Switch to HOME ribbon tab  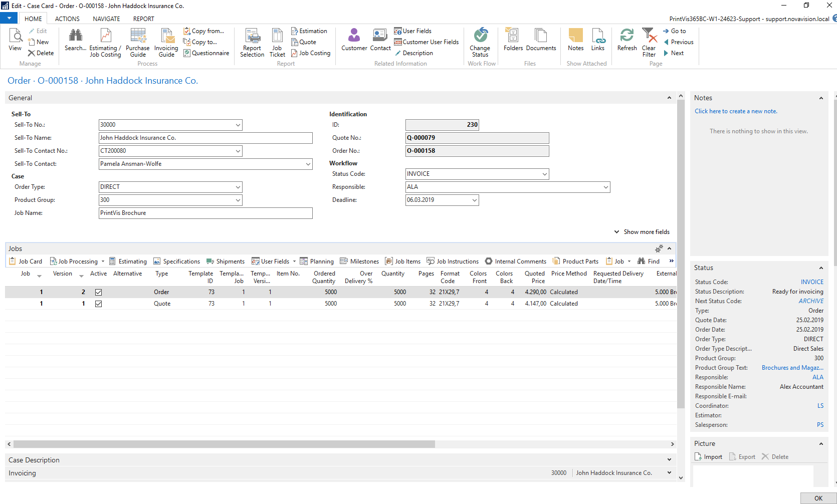(33, 19)
